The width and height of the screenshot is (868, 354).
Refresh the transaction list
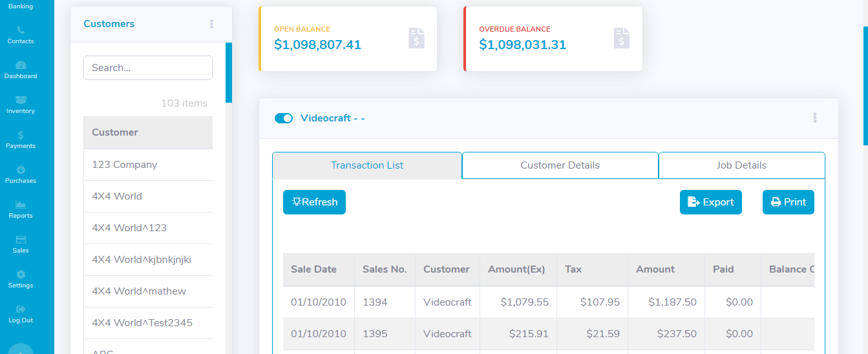coord(314,202)
